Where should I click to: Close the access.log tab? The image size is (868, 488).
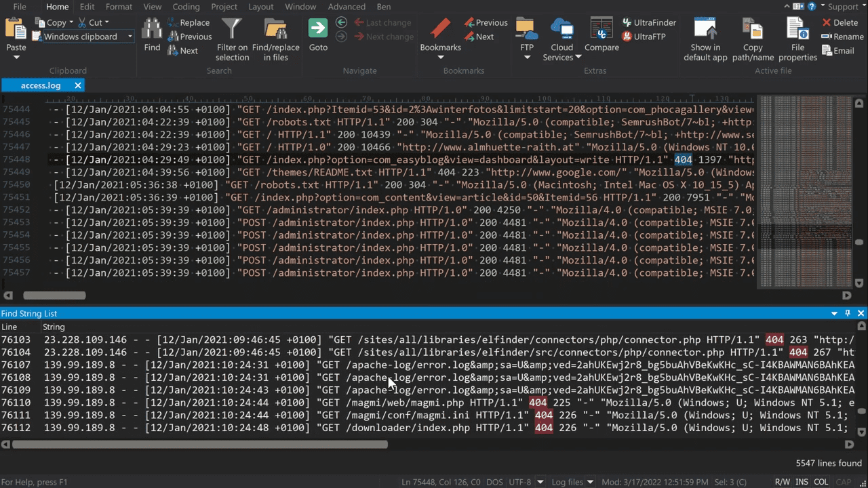pyautogui.click(x=78, y=85)
